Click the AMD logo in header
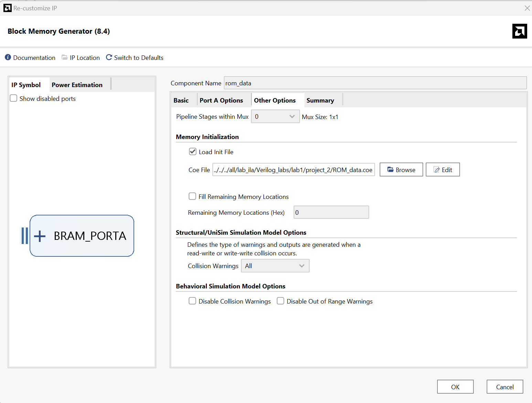This screenshot has height=403, width=532. [x=520, y=31]
